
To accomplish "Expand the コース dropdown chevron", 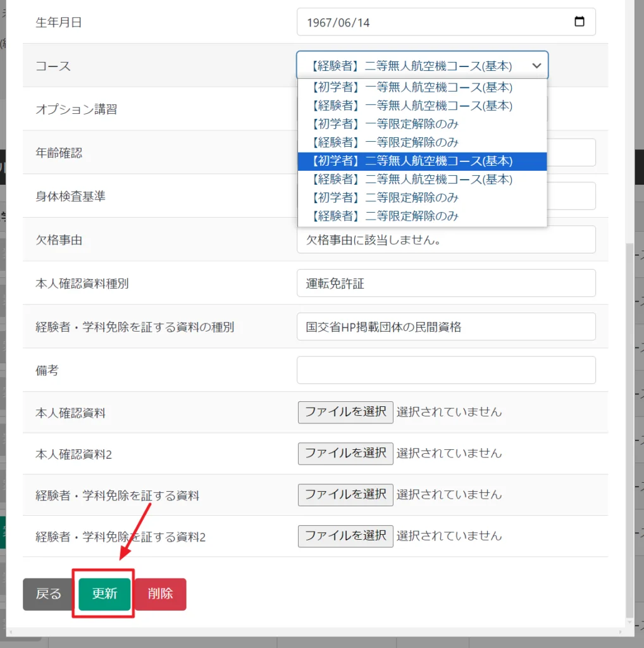I will click(536, 66).
